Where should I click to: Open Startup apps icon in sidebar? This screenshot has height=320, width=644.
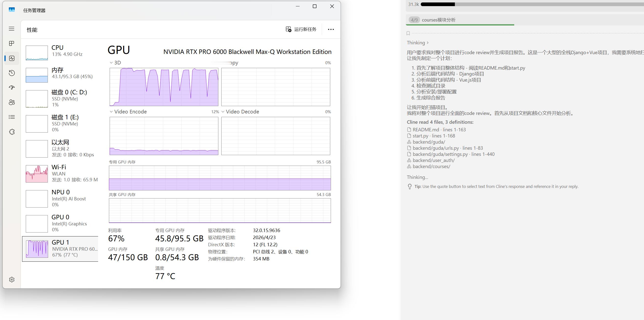tap(12, 87)
